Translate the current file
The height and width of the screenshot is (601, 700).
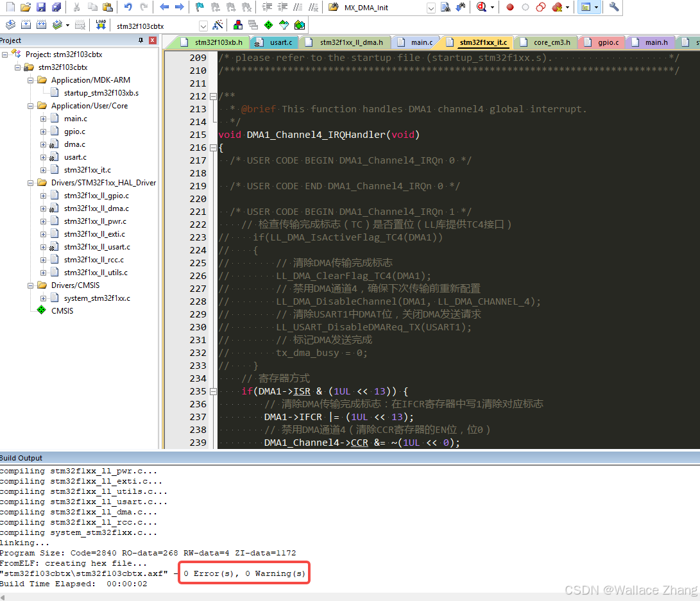(x=11, y=25)
